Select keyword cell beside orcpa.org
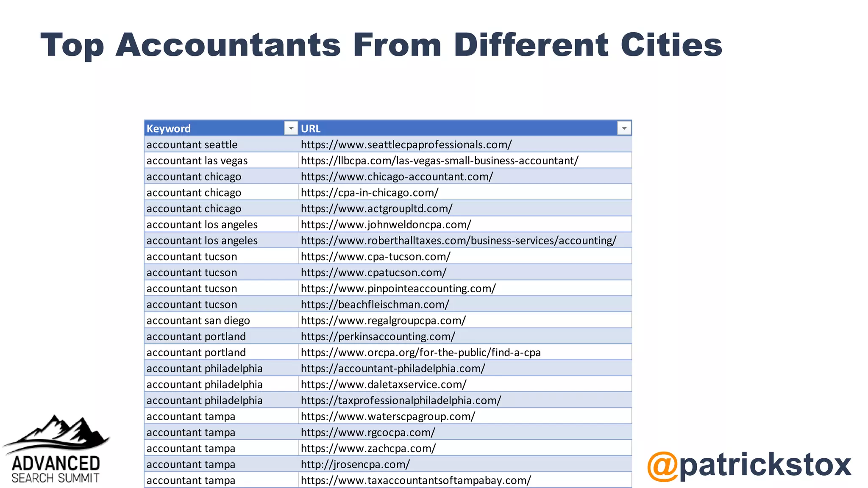 (221, 352)
